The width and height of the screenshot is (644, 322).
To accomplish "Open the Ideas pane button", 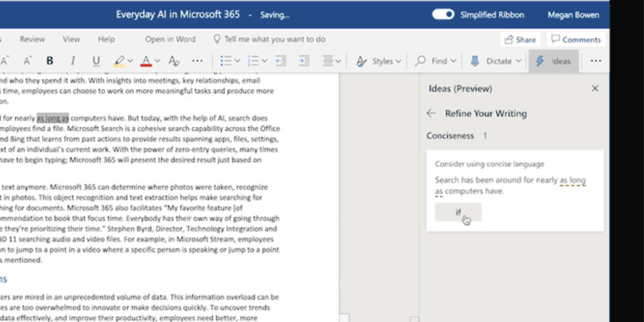I will 554,61.
